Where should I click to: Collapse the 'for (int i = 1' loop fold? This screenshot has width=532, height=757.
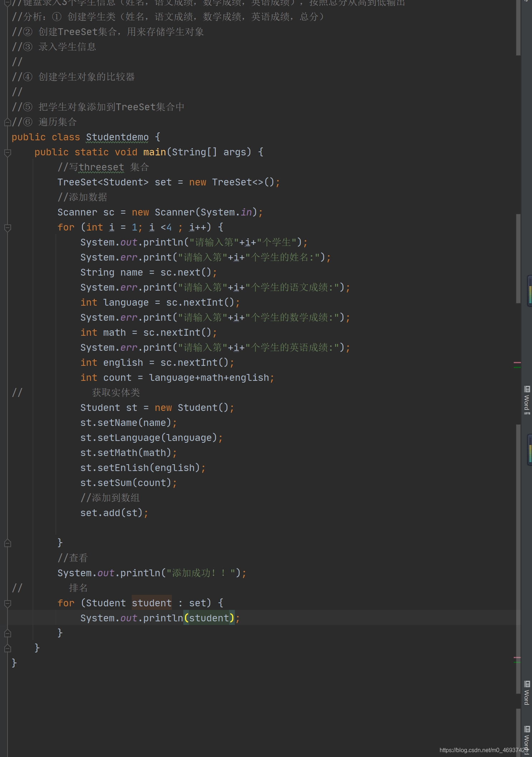coord(8,228)
